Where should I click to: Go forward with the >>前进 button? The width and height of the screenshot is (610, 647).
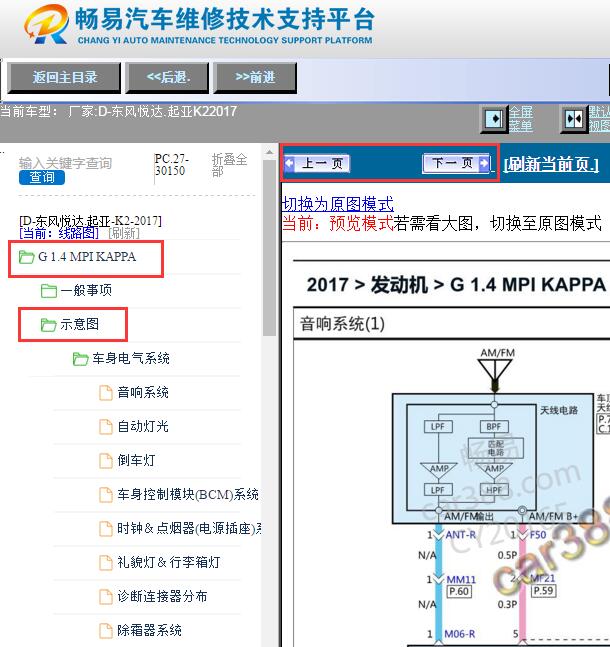coord(255,78)
